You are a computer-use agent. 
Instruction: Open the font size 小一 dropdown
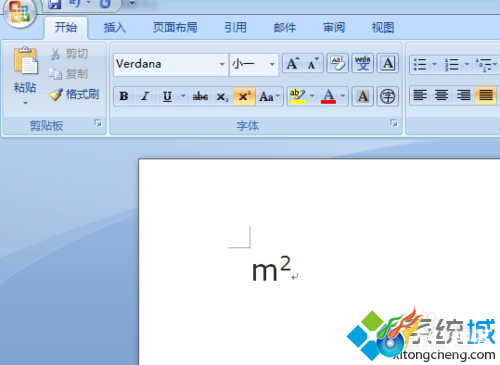272,64
